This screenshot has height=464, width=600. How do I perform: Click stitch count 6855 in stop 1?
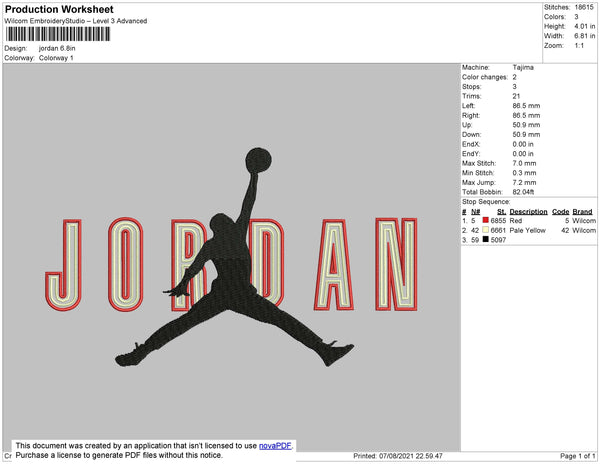[498, 221]
